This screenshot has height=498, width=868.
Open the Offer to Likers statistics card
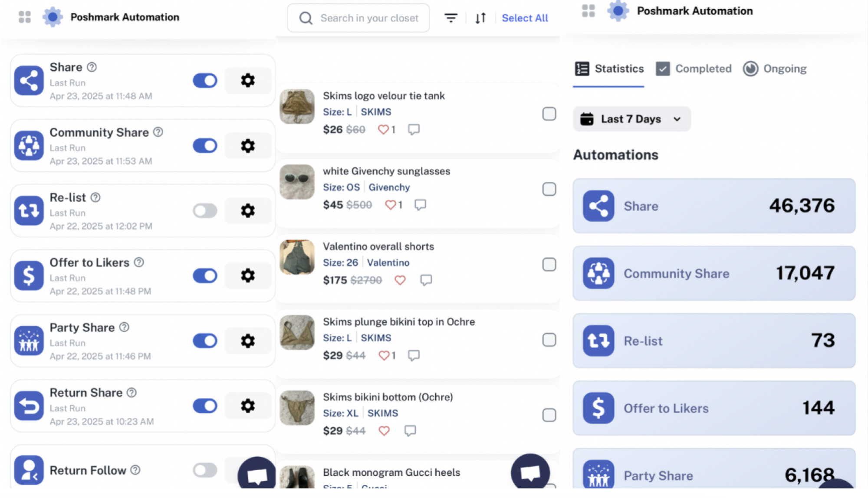tap(714, 408)
